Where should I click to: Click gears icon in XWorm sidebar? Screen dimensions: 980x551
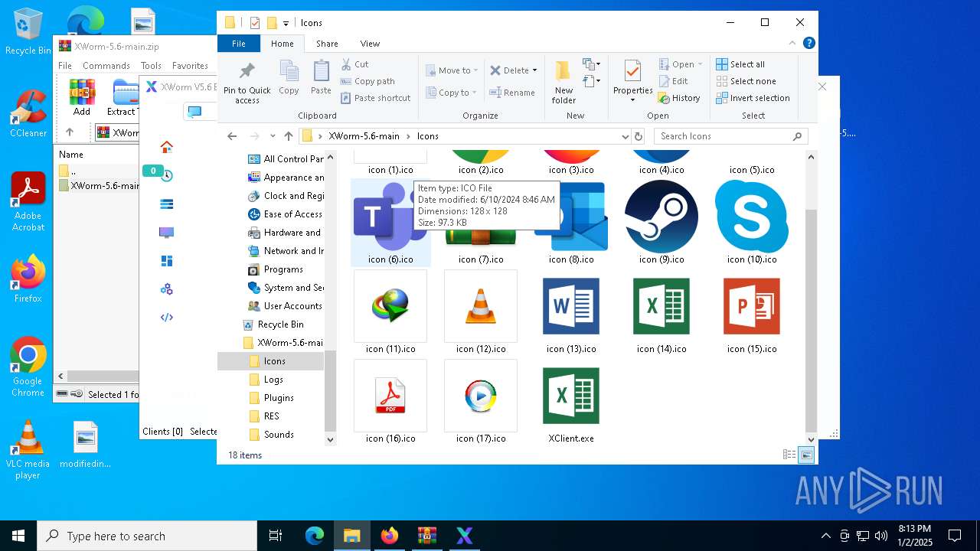pos(166,289)
